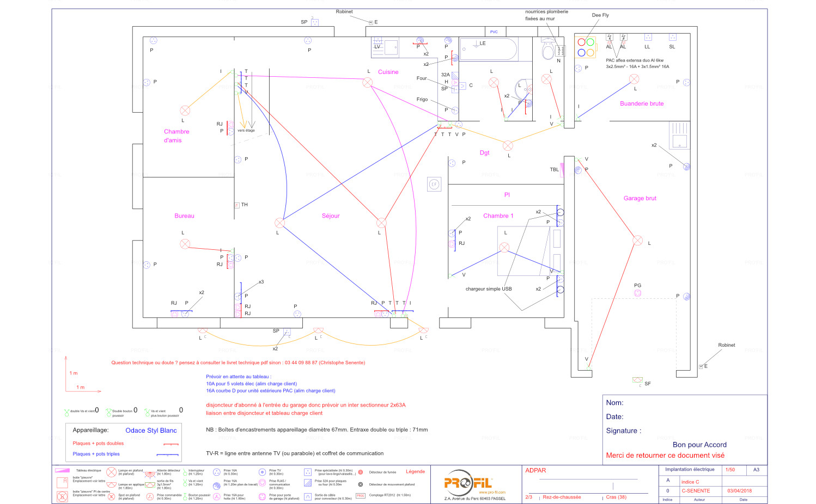
Task: Click the ceiling lamp in Bureau
Action: coord(185,244)
